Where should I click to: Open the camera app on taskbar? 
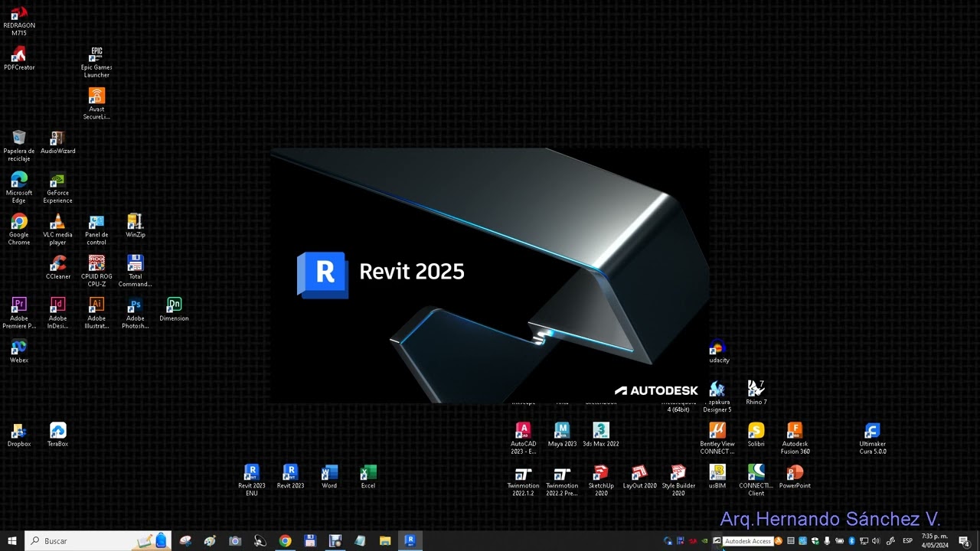[235, 541]
